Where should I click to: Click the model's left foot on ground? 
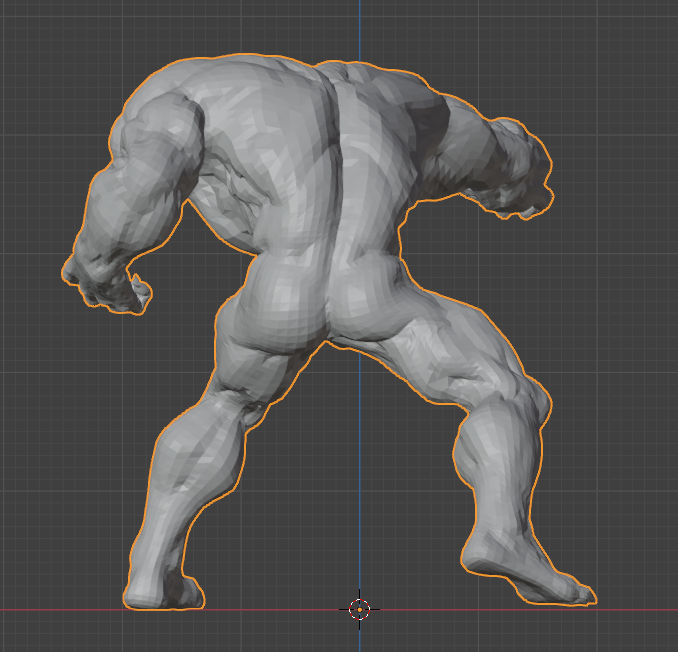click(x=160, y=592)
